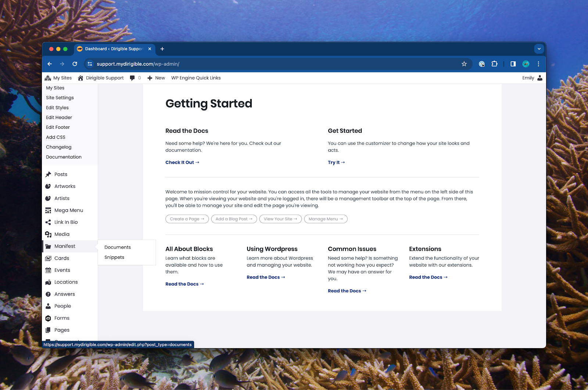Viewport: 588px width, 390px height.
Task: Open Add CSS in sidebar
Action: click(x=55, y=137)
